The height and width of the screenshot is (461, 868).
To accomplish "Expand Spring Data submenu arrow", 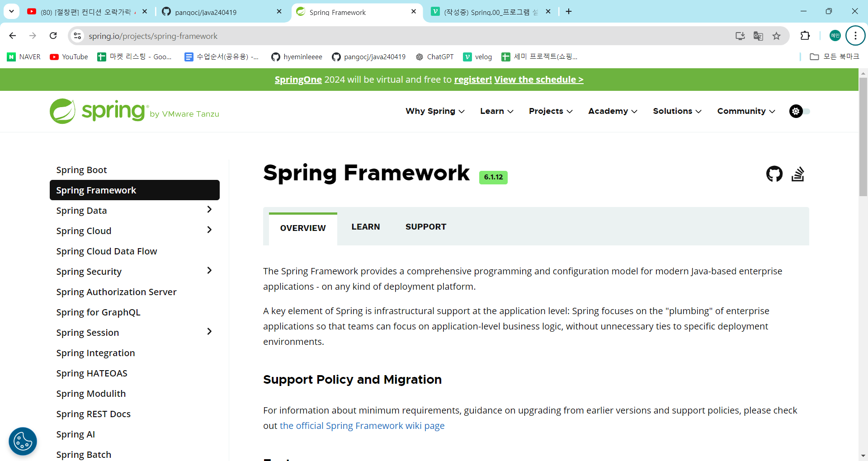I will click(x=209, y=210).
